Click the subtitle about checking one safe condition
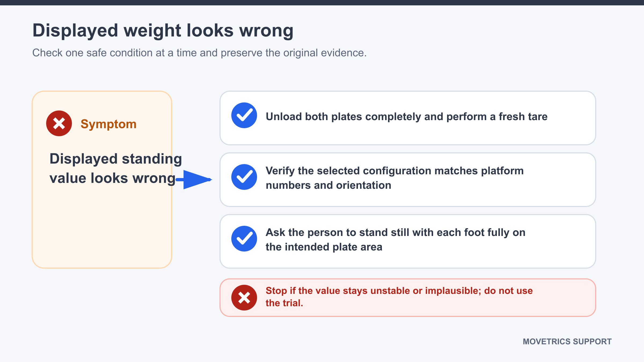Viewport: 644px width, 362px height. (x=199, y=53)
